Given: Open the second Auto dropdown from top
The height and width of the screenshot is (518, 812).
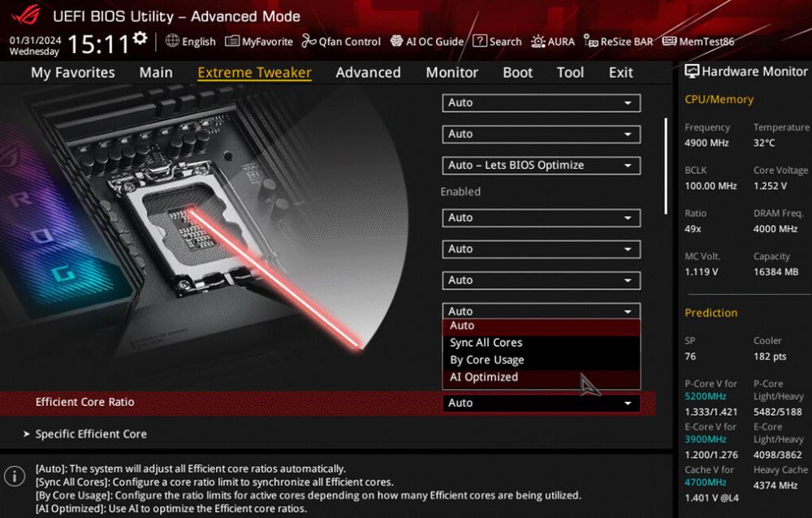Looking at the screenshot, I should 541,134.
